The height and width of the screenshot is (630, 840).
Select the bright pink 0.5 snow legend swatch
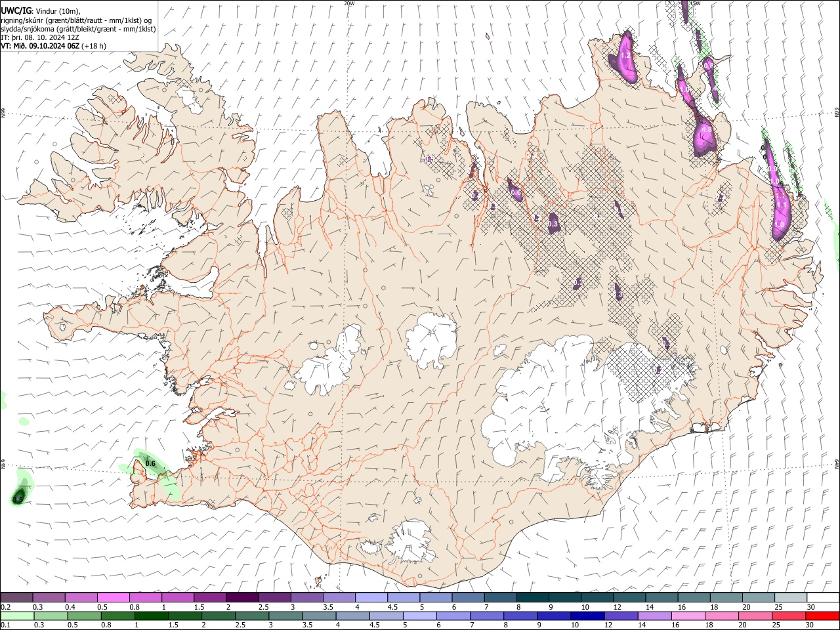point(114,597)
